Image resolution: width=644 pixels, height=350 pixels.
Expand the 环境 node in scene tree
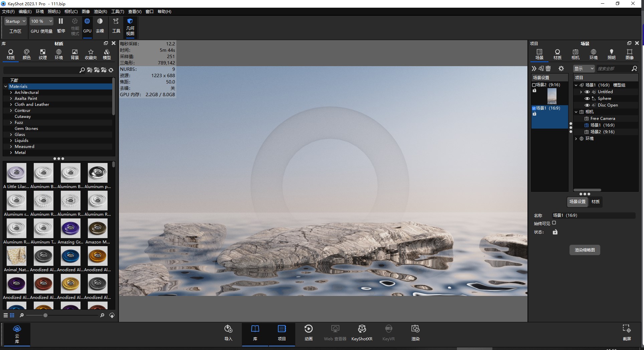576,139
